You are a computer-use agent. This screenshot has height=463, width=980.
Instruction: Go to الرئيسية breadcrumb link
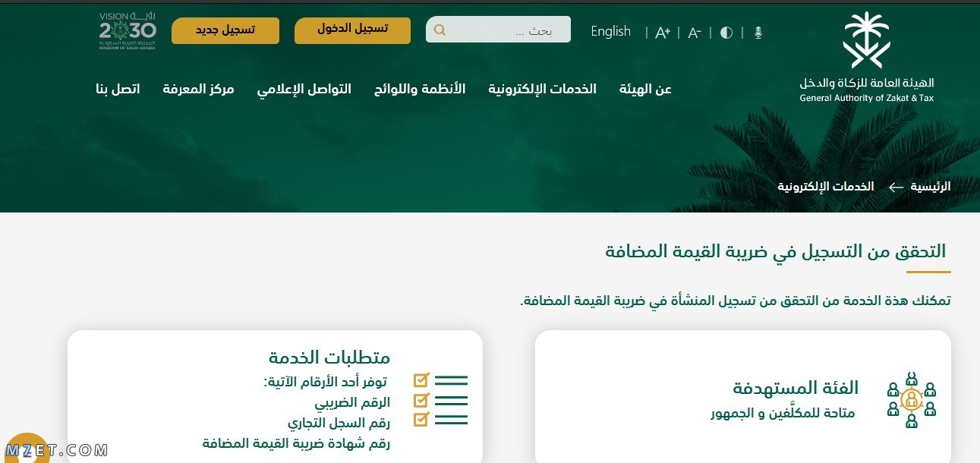(930, 187)
